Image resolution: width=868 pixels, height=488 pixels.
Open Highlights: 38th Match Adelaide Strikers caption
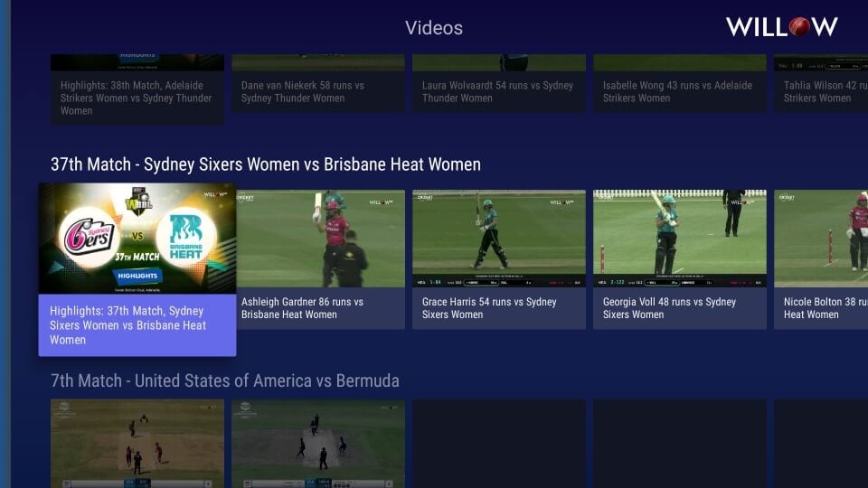tap(137, 98)
